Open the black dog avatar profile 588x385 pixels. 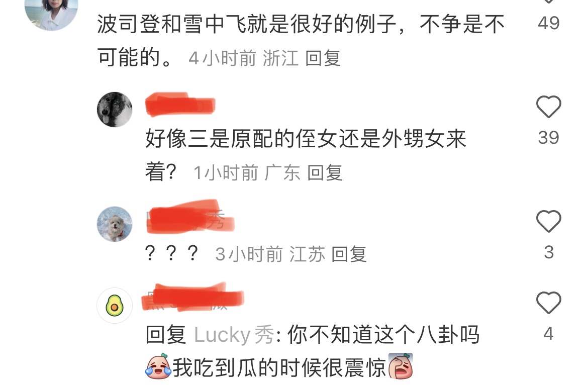pyautogui.click(x=115, y=110)
